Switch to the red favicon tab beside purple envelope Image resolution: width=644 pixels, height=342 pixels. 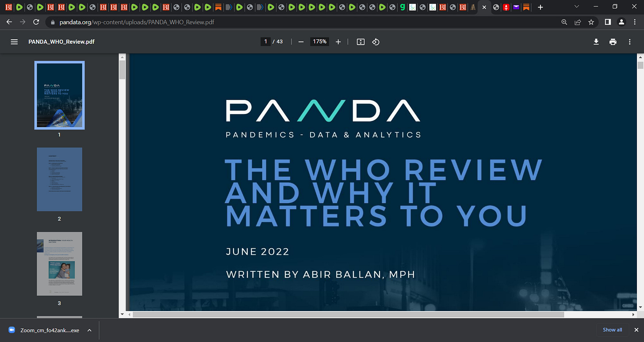(506, 7)
